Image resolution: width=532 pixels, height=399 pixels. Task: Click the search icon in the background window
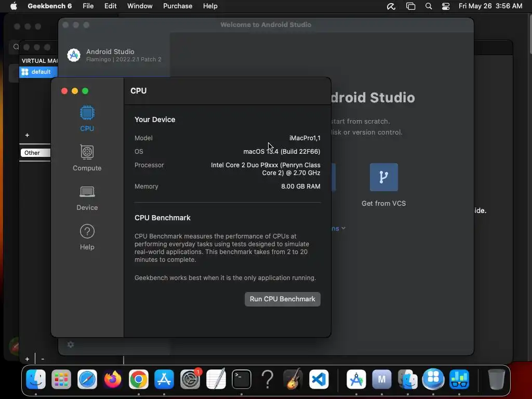click(x=16, y=46)
